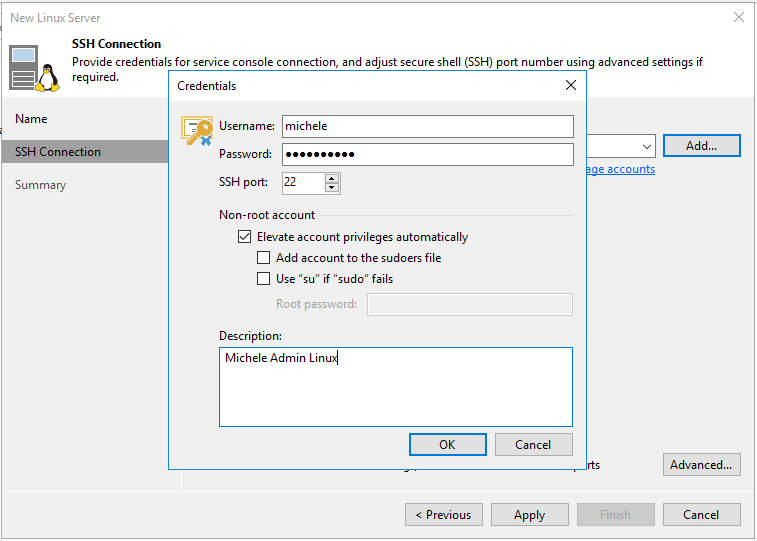The width and height of the screenshot is (757, 541).
Task: Open the credentials dropdown in wizard
Action: pos(646,146)
